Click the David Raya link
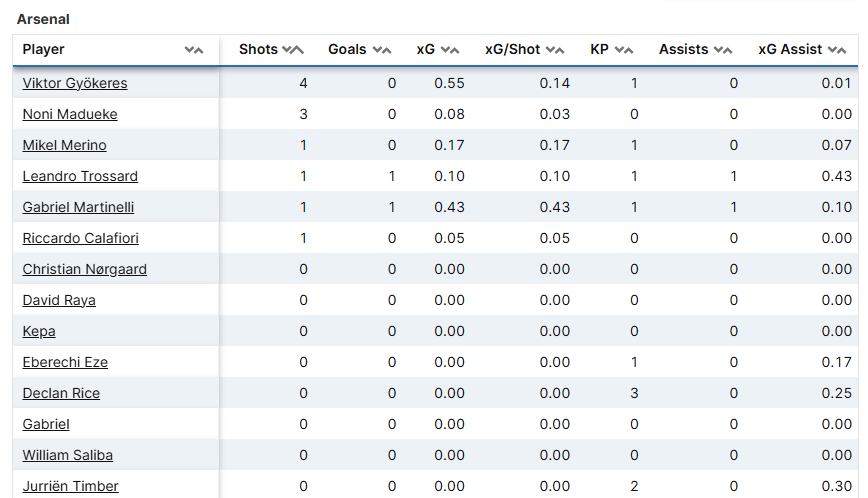 pyautogui.click(x=59, y=300)
